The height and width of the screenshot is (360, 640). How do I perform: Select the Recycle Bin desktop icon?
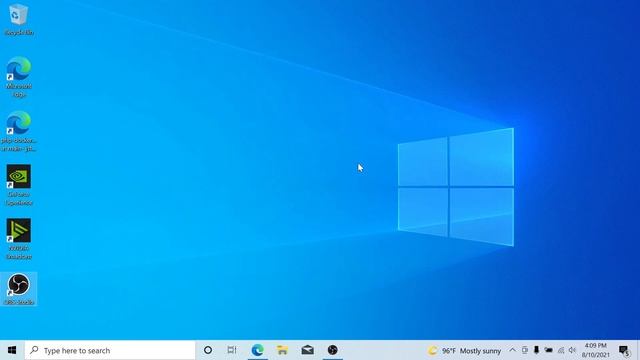(18, 19)
